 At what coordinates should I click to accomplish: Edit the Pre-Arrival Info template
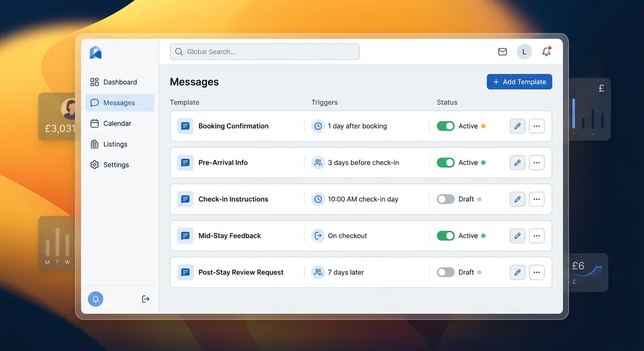(517, 163)
